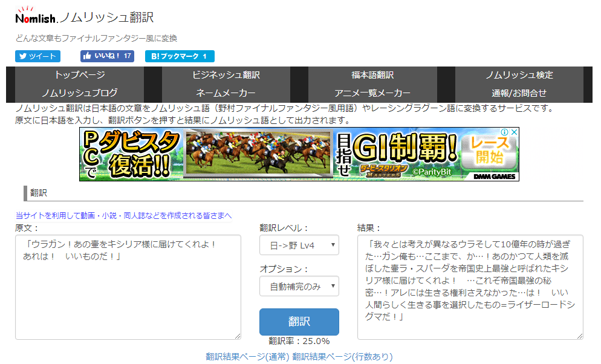Open アニメ一覧メーカー menu item
Screen dimensions: 601x364
[372, 93]
